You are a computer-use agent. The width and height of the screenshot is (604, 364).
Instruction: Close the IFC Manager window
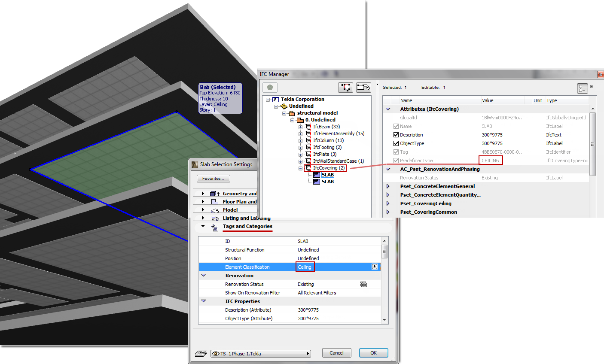tap(600, 74)
